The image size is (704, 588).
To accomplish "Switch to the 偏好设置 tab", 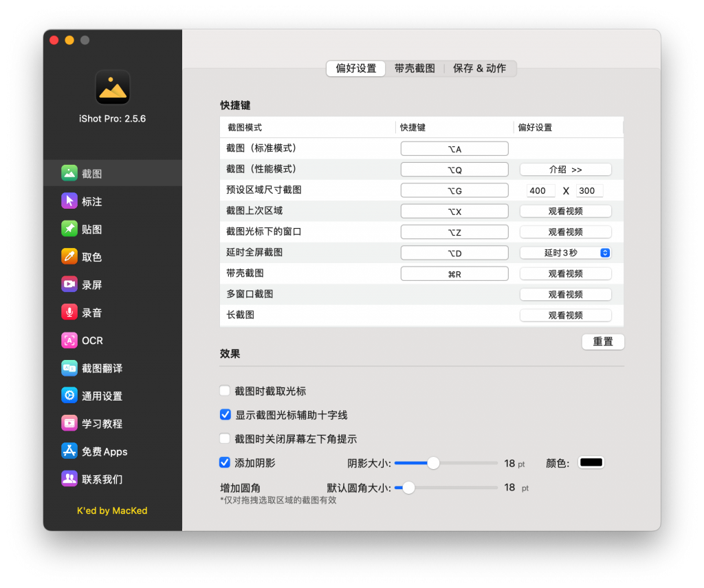I will click(355, 68).
